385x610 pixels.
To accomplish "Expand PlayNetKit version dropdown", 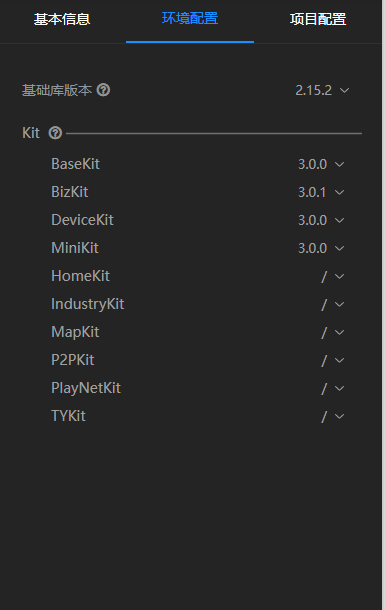I will click(333, 389).
